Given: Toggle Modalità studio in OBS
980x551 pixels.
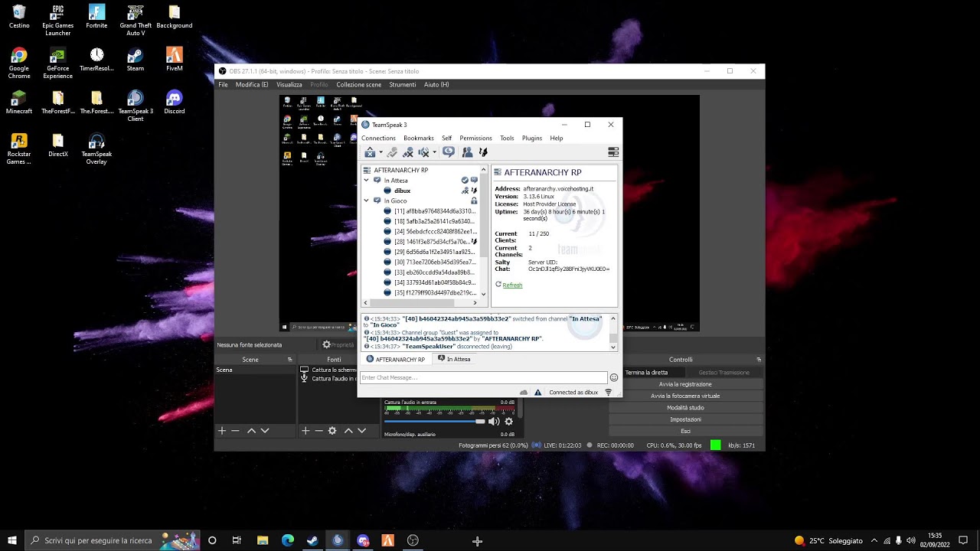Looking at the screenshot, I should pyautogui.click(x=685, y=408).
